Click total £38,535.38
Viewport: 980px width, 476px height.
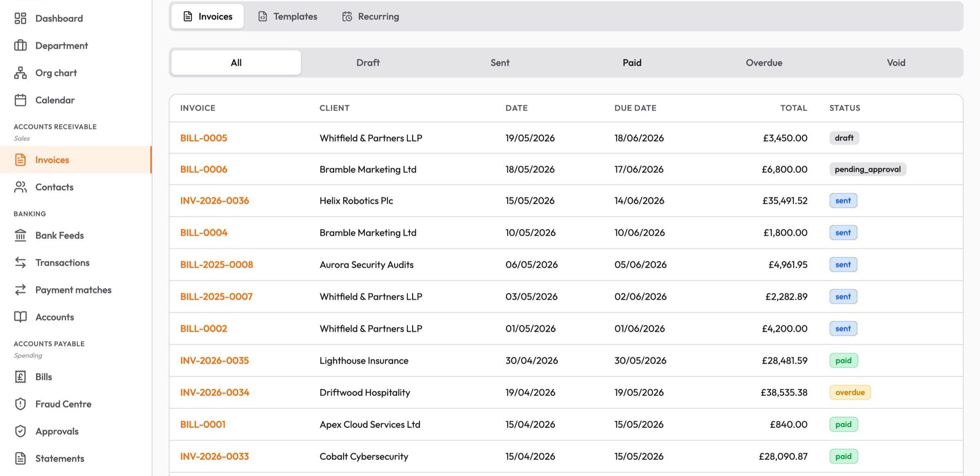[784, 392]
